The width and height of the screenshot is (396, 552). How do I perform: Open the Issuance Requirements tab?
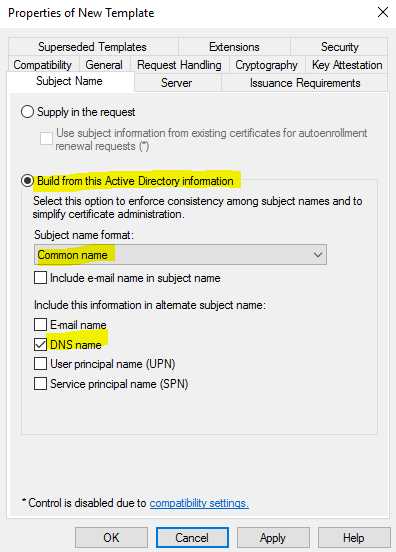tap(305, 83)
